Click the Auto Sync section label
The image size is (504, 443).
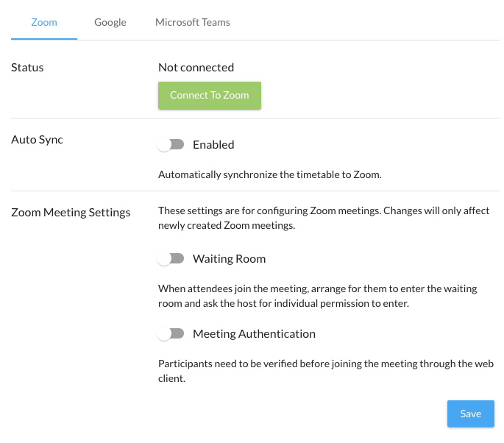37,140
